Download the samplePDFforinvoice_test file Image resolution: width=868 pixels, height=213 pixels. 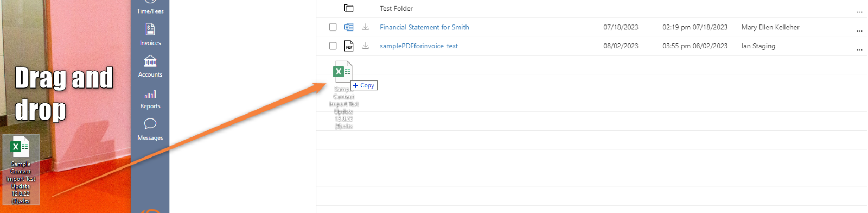(x=366, y=46)
